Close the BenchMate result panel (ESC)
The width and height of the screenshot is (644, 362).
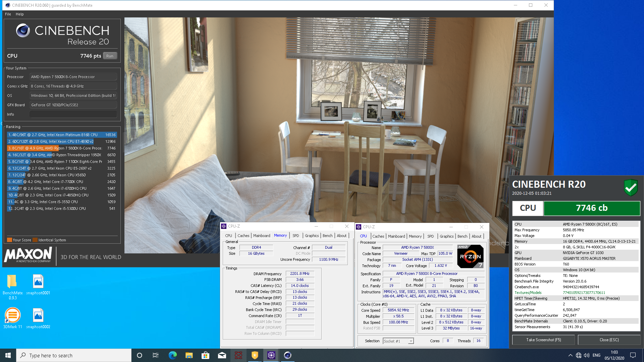(609, 340)
